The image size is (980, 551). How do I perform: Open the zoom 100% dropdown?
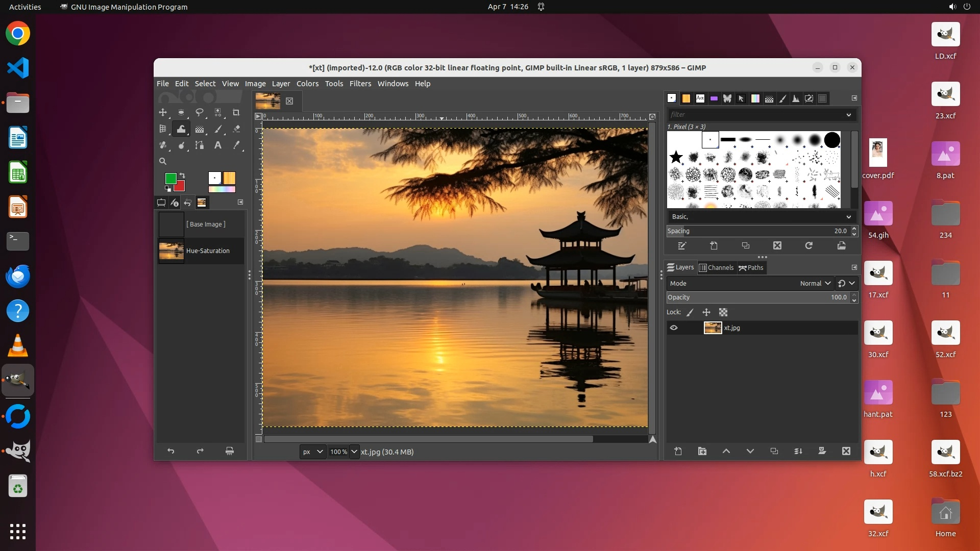pos(354,452)
